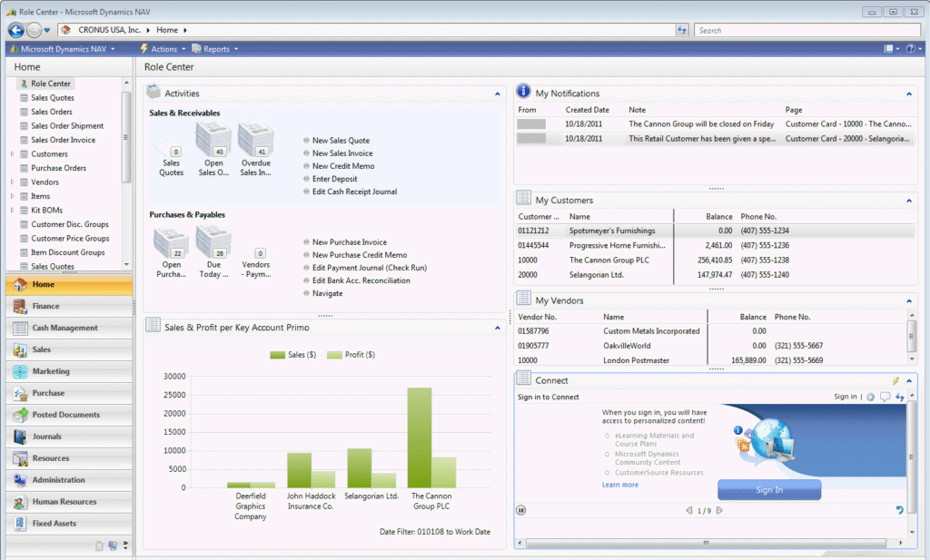Click the Help question mark icon

pyautogui.click(x=910, y=49)
